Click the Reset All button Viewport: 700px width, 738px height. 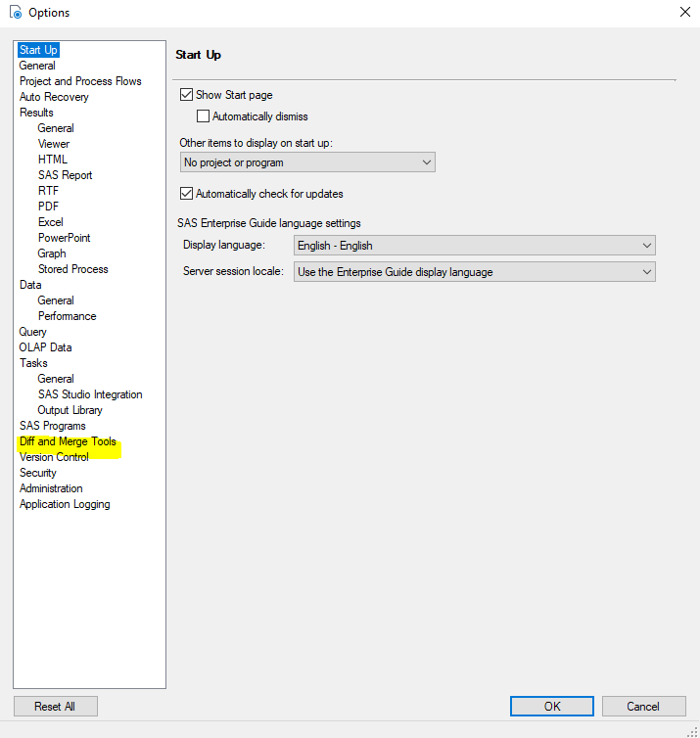[55, 706]
